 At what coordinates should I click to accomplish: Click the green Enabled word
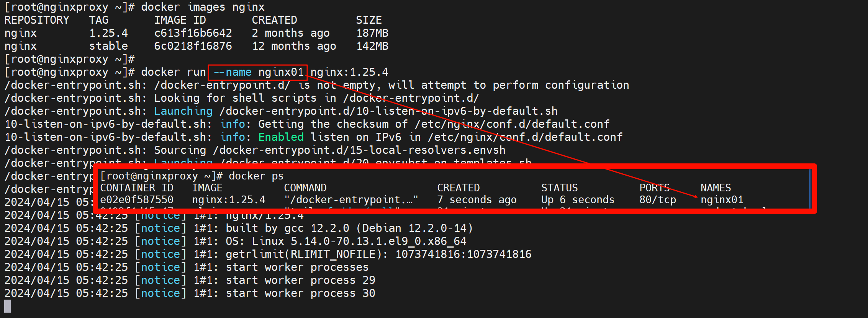point(281,137)
